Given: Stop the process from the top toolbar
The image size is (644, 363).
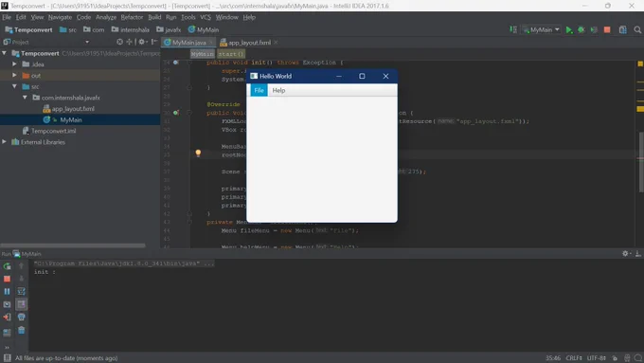Looking at the screenshot, I should [607, 29].
